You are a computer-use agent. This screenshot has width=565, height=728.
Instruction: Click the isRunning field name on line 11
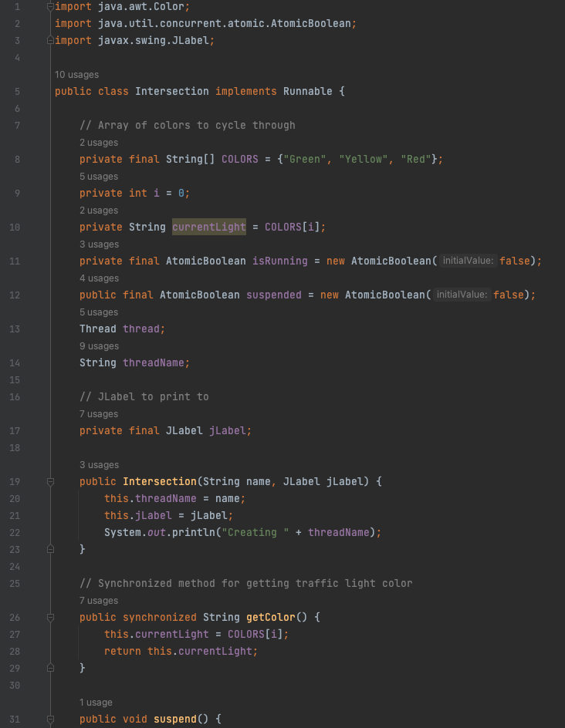[x=280, y=261]
